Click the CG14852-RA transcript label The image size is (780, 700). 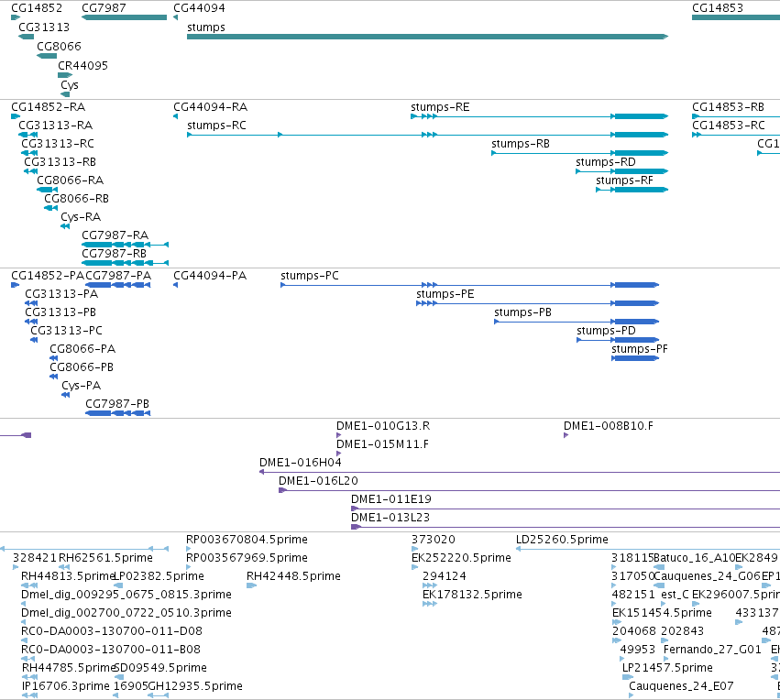click(x=48, y=107)
